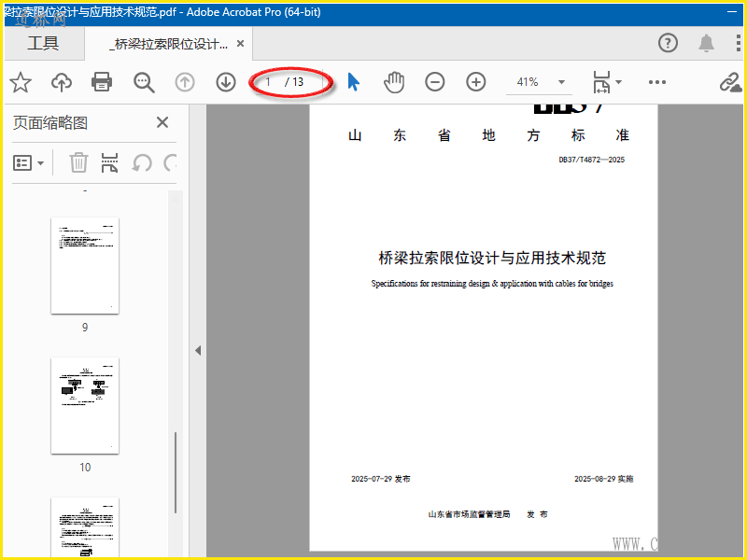
Task: Select the page 9 thumbnail
Action: click(x=85, y=266)
